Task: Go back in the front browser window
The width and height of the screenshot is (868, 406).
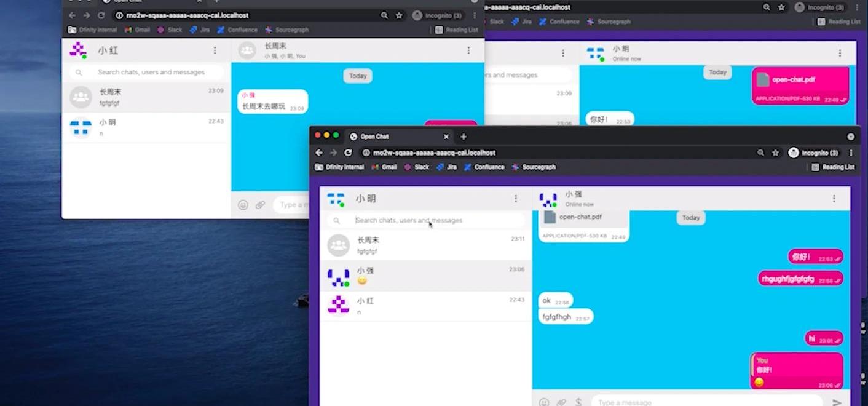Action: (319, 153)
